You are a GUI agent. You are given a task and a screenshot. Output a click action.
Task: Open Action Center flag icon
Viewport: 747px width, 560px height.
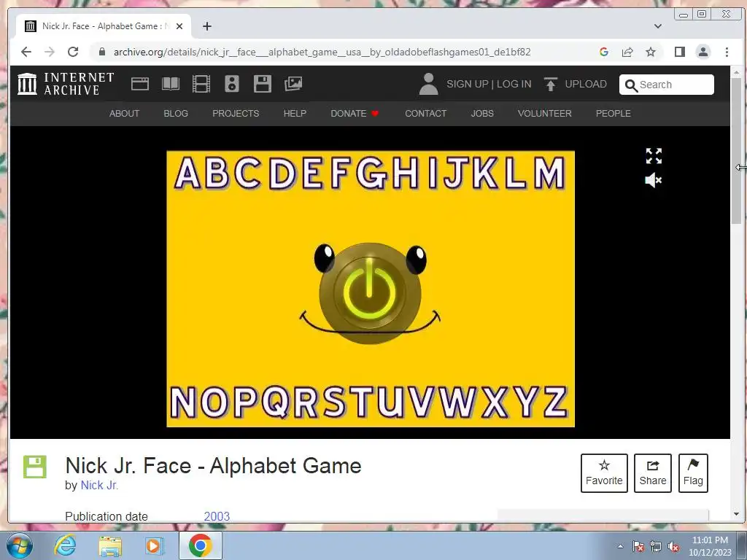pos(639,546)
